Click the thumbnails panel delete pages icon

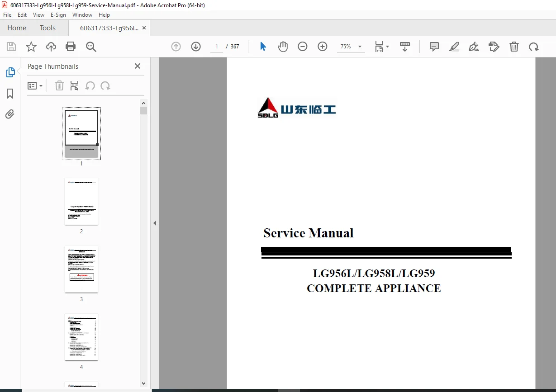point(59,86)
